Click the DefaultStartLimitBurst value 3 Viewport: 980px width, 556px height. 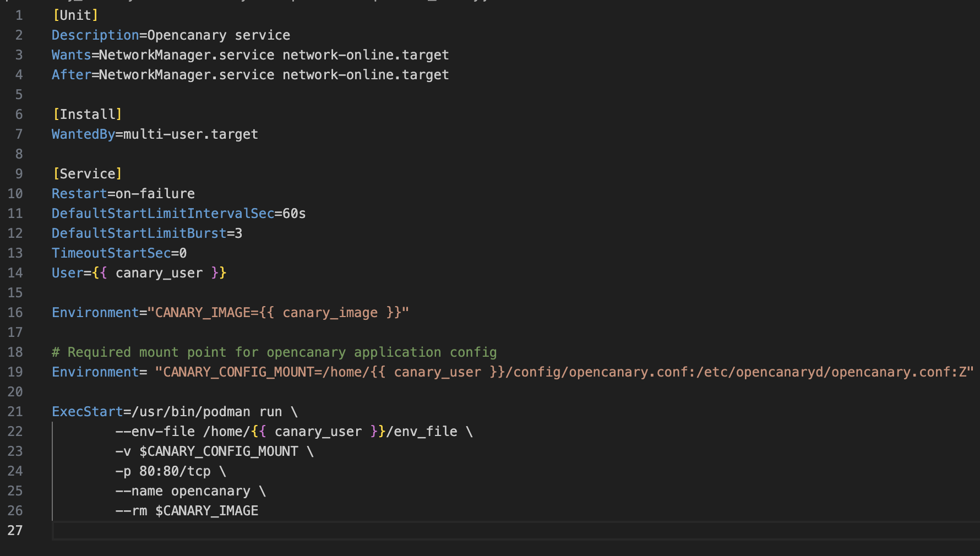coord(238,233)
